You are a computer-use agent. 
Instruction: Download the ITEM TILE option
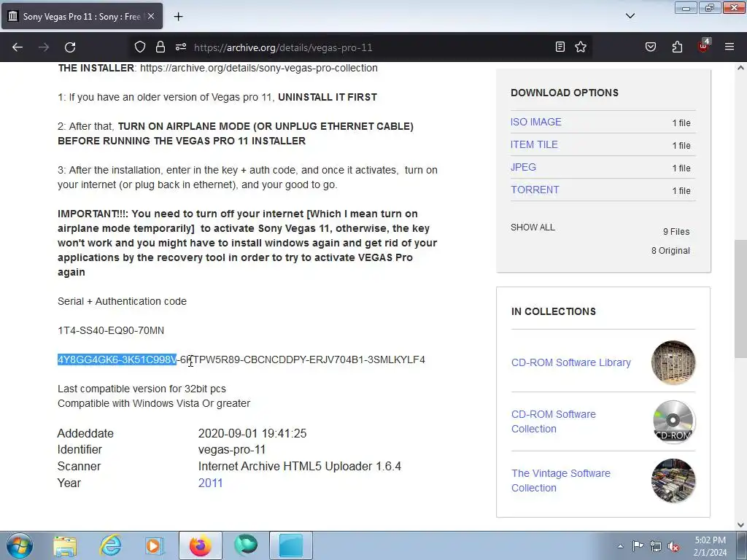point(534,144)
